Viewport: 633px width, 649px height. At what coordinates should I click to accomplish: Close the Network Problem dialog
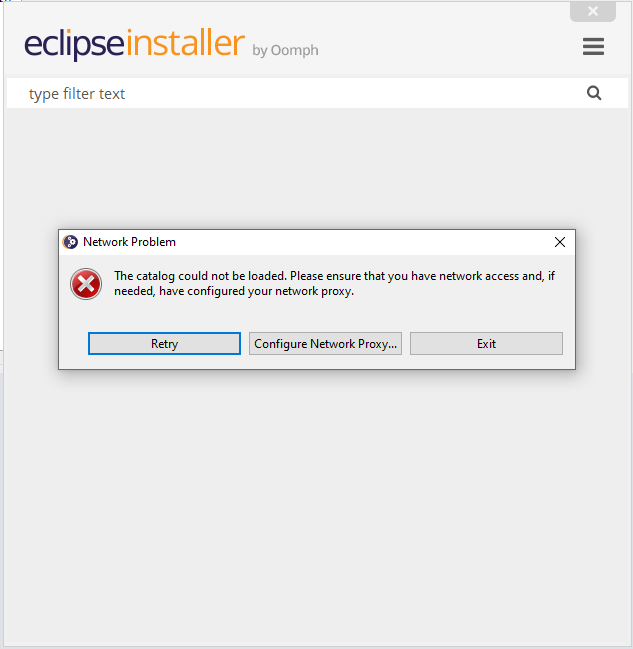560,242
